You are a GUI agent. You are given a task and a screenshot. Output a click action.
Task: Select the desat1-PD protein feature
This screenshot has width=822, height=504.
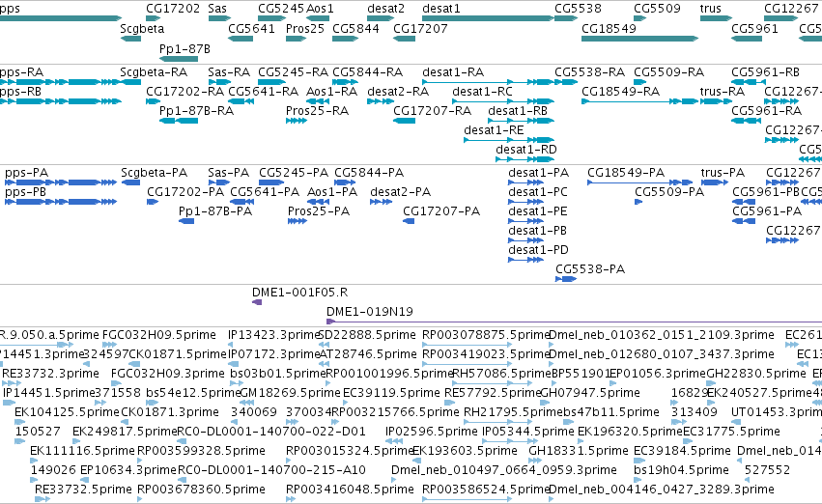pyautogui.click(x=525, y=260)
